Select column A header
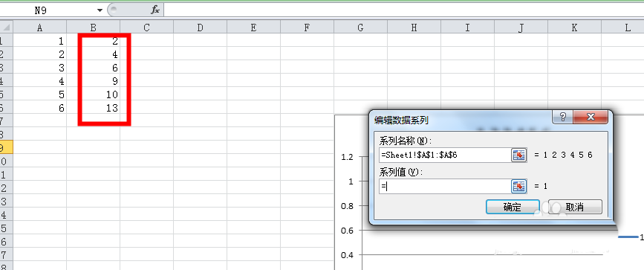 coord(40,28)
